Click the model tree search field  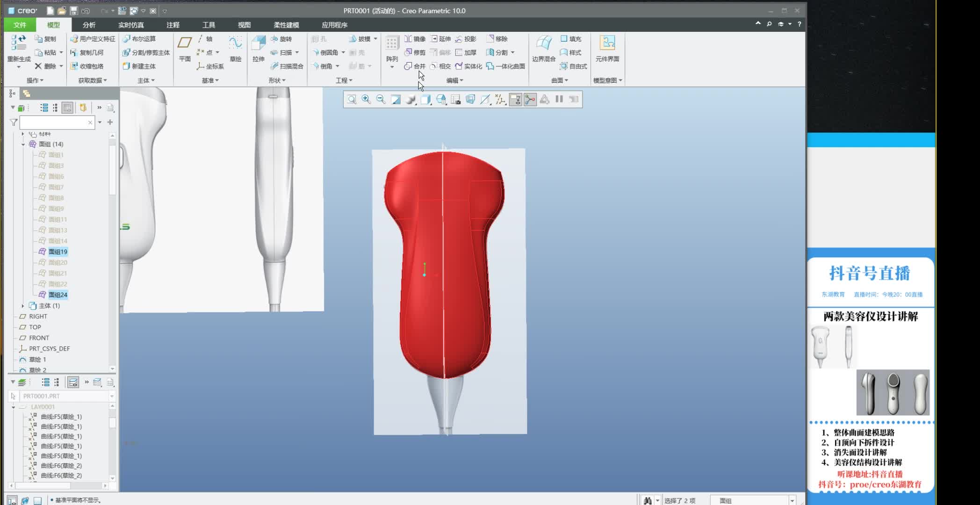tap(54, 123)
